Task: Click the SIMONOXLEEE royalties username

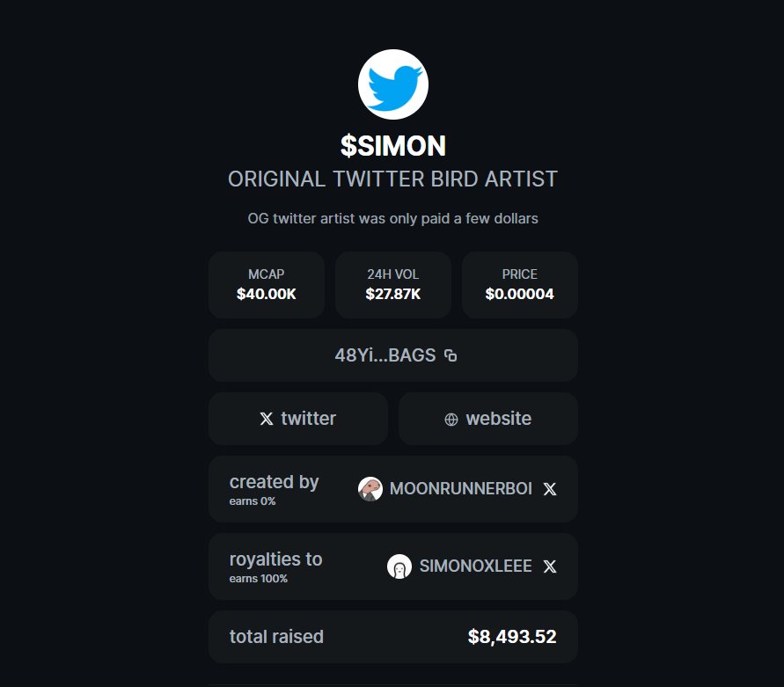Action: pos(475,566)
